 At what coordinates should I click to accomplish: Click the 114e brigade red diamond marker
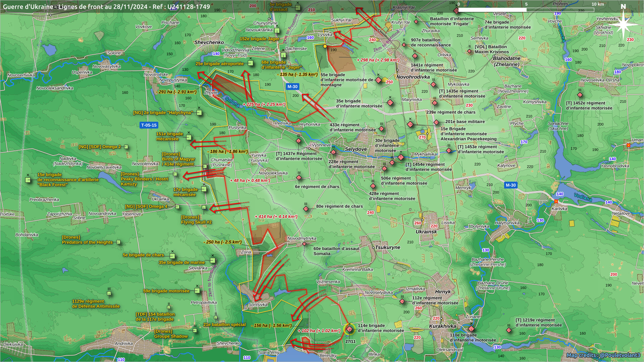point(350,329)
